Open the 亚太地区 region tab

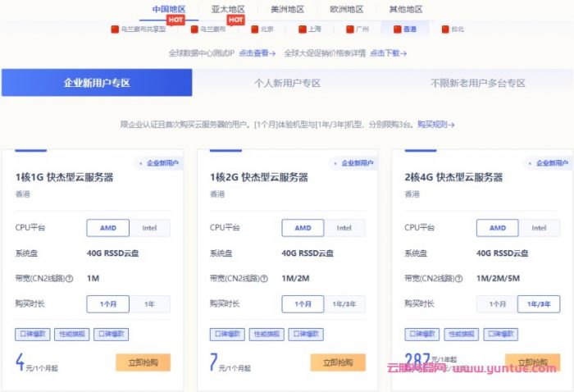tap(228, 9)
